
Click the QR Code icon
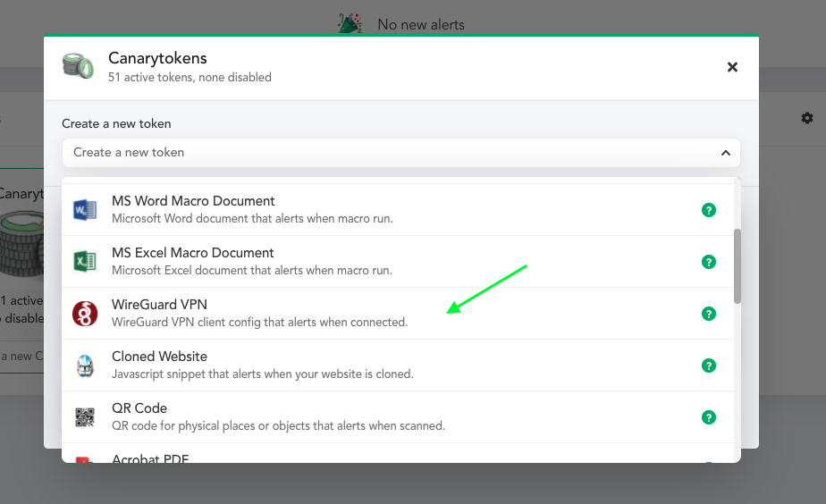[x=85, y=417]
